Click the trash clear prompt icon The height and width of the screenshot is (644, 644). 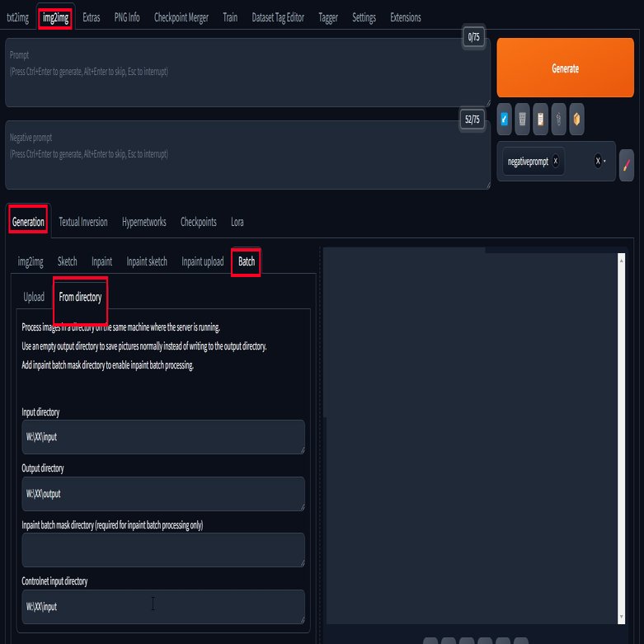click(x=522, y=119)
